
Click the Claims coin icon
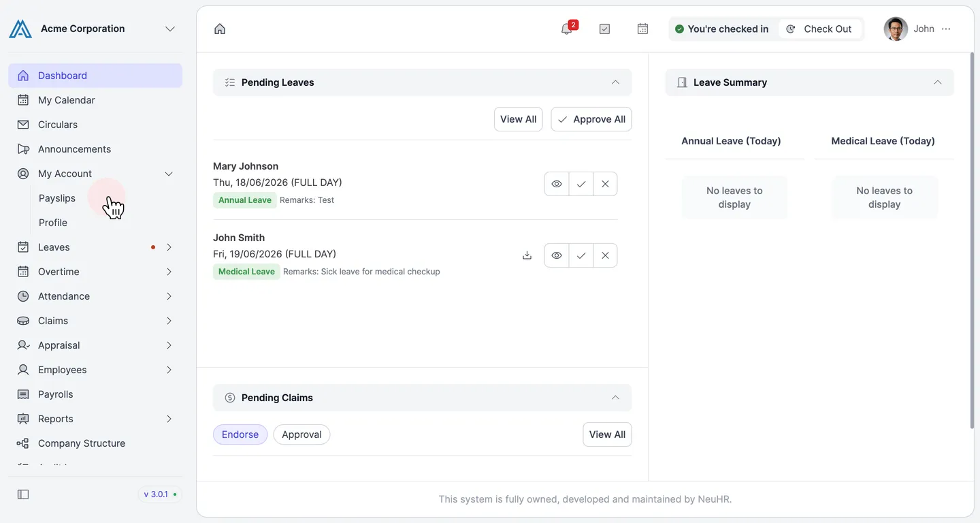tap(23, 321)
